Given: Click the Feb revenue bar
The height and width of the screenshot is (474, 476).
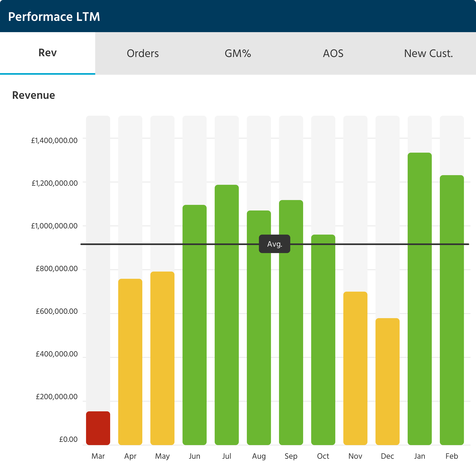Looking at the screenshot, I should point(452,310).
